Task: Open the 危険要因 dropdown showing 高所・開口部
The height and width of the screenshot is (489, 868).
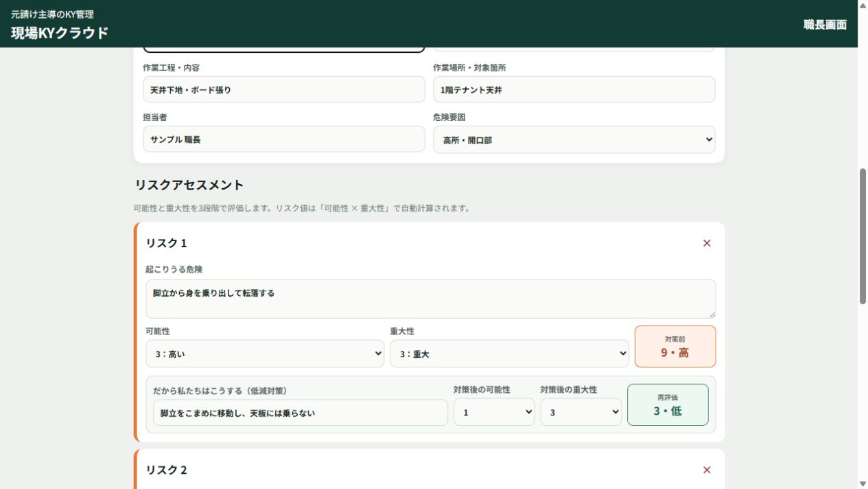Action: (574, 139)
